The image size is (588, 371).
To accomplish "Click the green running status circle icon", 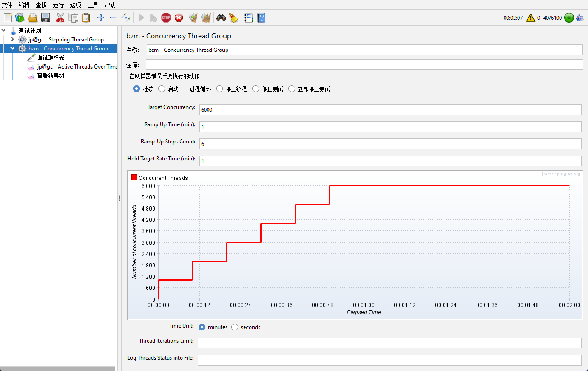I will click(569, 18).
